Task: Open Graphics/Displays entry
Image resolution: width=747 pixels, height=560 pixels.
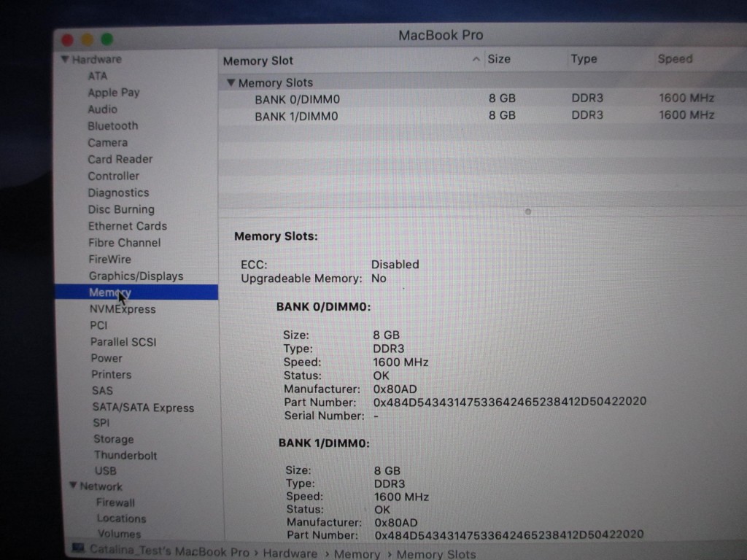Action: pos(136,276)
